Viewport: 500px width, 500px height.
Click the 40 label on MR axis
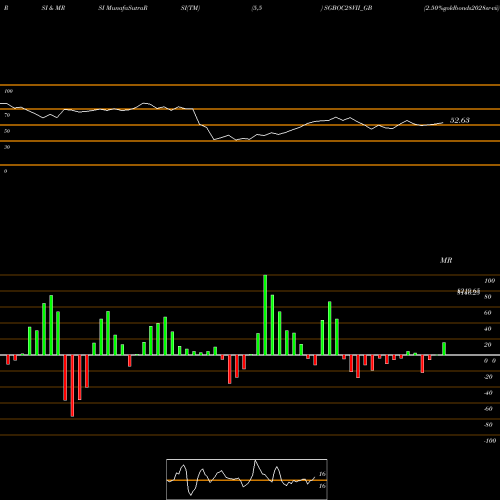488,329
